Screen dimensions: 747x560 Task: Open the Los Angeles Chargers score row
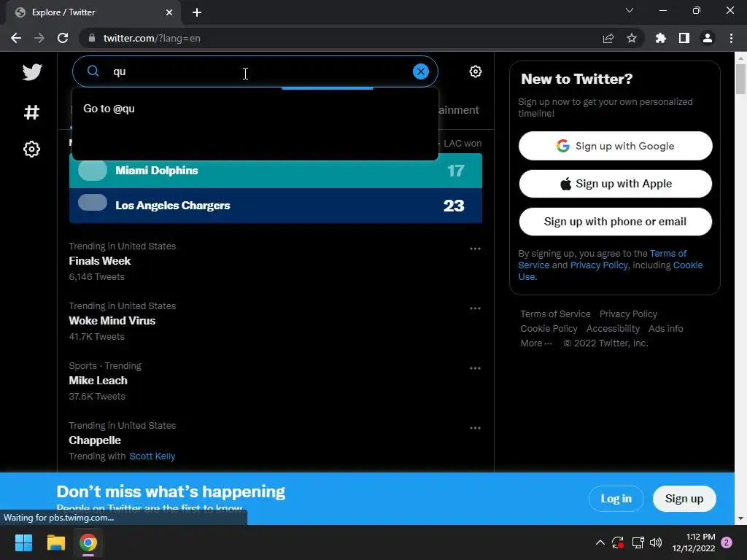point(275,205)
